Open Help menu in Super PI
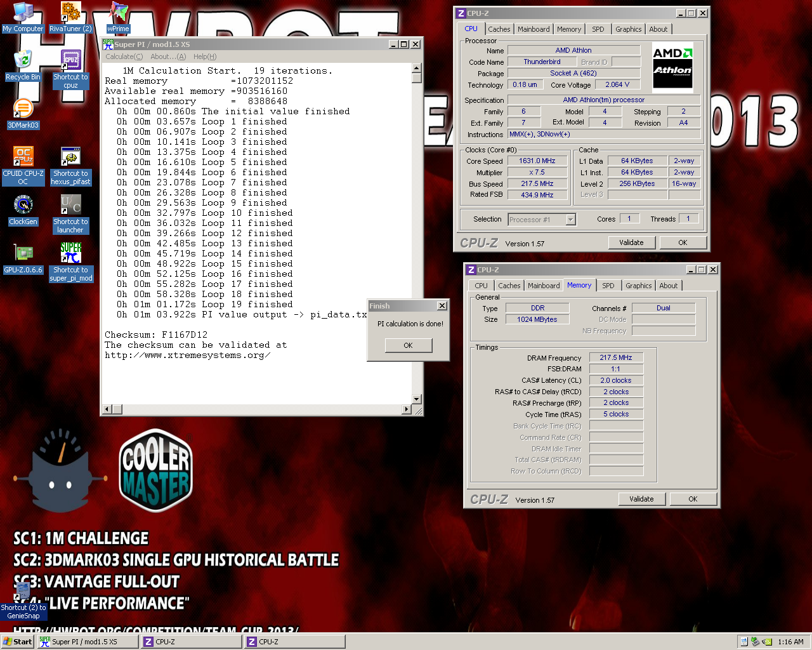 click(x=205, y=56)
